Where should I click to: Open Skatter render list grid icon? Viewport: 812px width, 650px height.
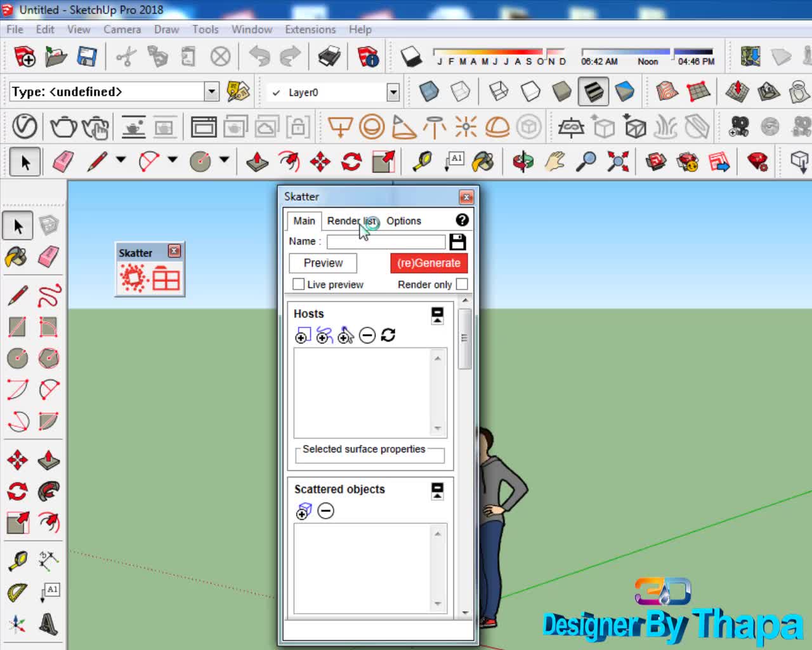tap(166, 279)
